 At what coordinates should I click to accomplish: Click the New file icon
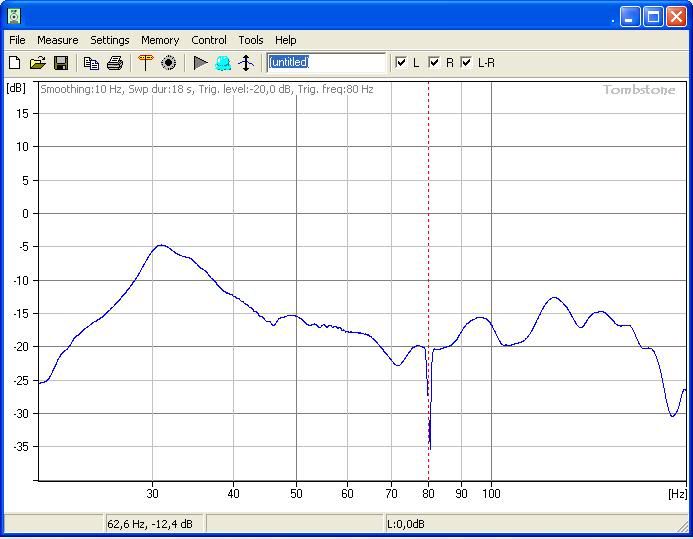point(15,63)
